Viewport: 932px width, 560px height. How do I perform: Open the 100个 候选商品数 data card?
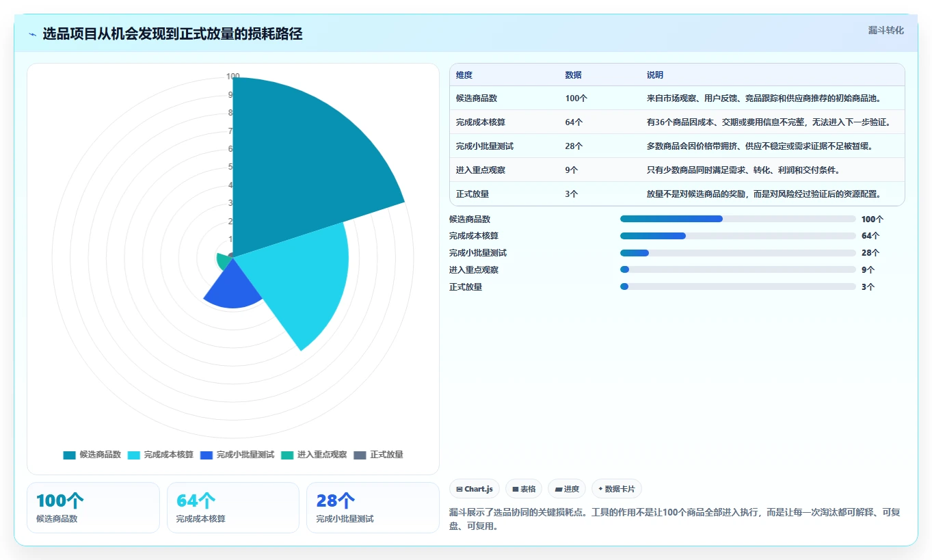93,507
